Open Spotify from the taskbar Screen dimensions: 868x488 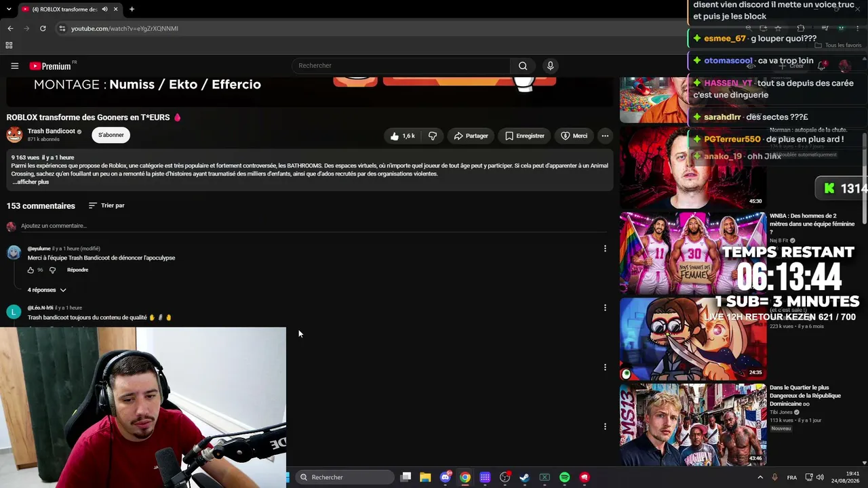point(564,477)
